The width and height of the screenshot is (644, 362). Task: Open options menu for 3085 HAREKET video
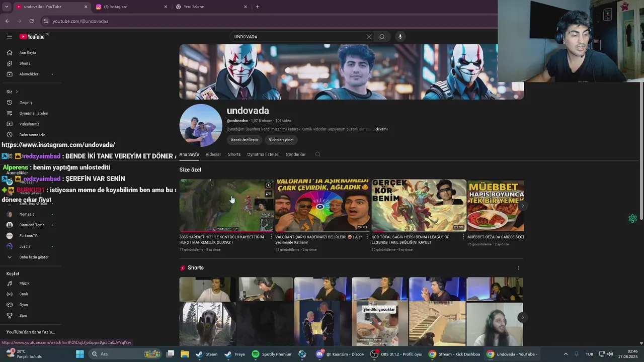pos(271,237)
